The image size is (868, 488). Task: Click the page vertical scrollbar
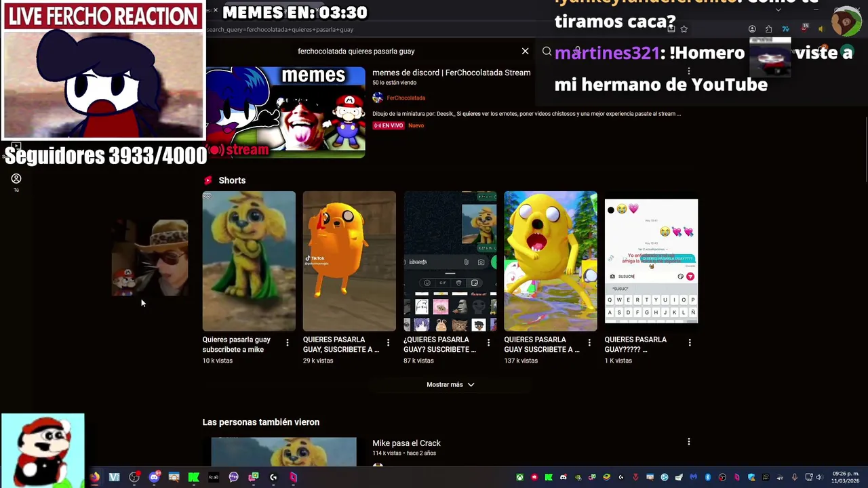(x=865, y=149)
